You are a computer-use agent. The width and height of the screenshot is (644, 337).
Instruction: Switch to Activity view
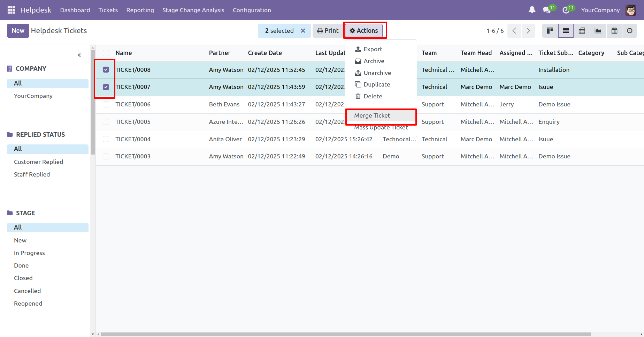point(630,31)
